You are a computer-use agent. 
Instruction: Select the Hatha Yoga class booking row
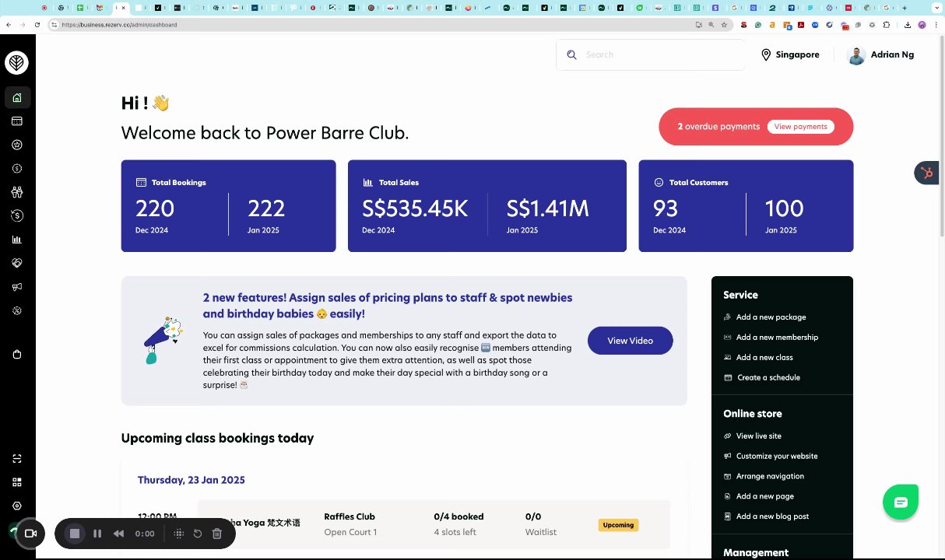pos(434,524)
